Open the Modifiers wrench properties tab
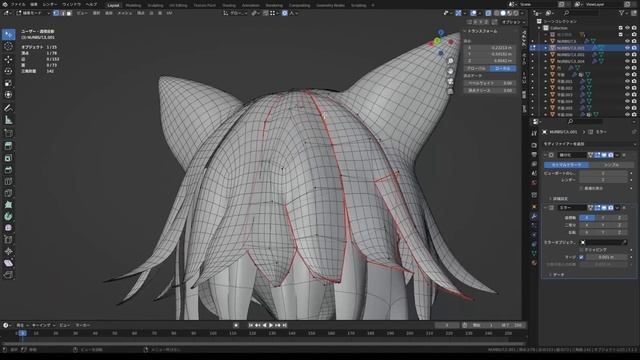The width and height of the screenshot is (640, 360). (x=534, y=216)
